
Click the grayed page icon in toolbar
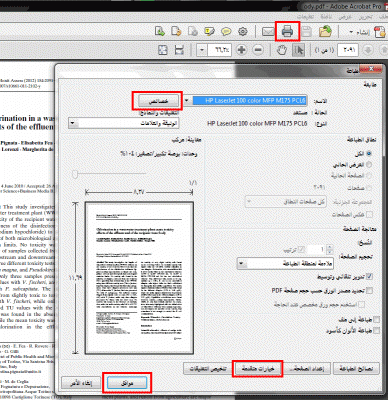193,32
